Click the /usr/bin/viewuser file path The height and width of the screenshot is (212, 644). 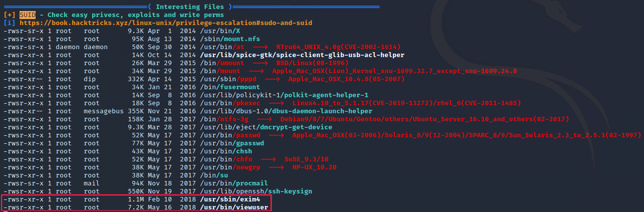click(x=234, y=207)
